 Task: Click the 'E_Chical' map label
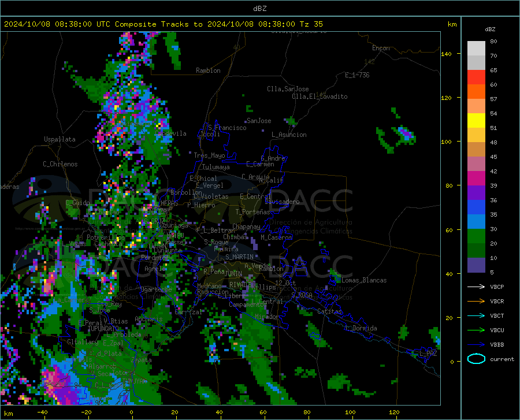pyautogui.click(x=203, y=179)
